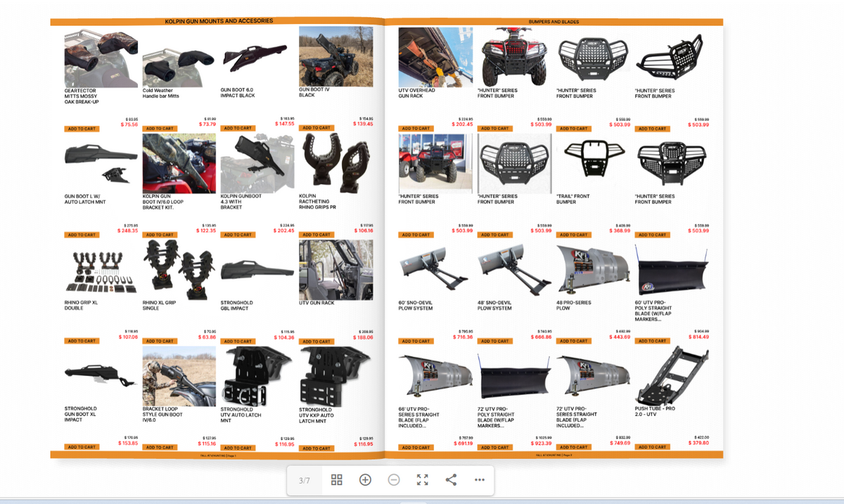Add Rhino Grip XL Double to cart
This screenshot has height=504, width=844.
click(x=81, y=341)
